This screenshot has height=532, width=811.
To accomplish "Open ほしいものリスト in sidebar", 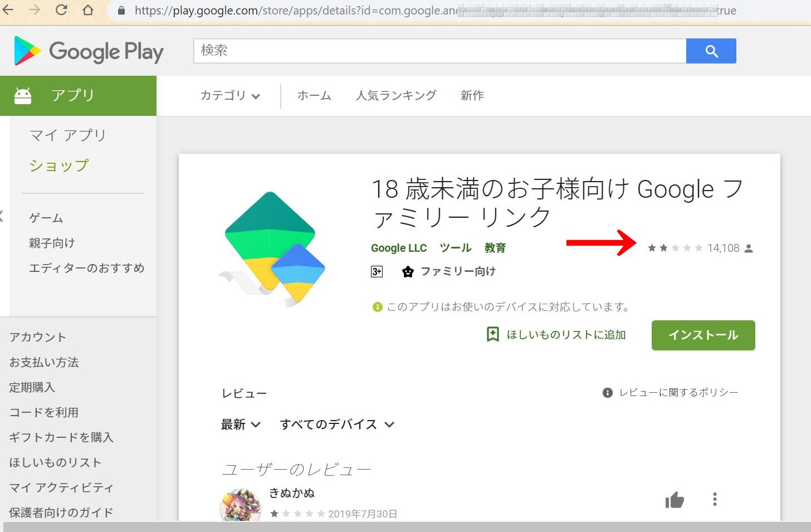I will 56,462.
